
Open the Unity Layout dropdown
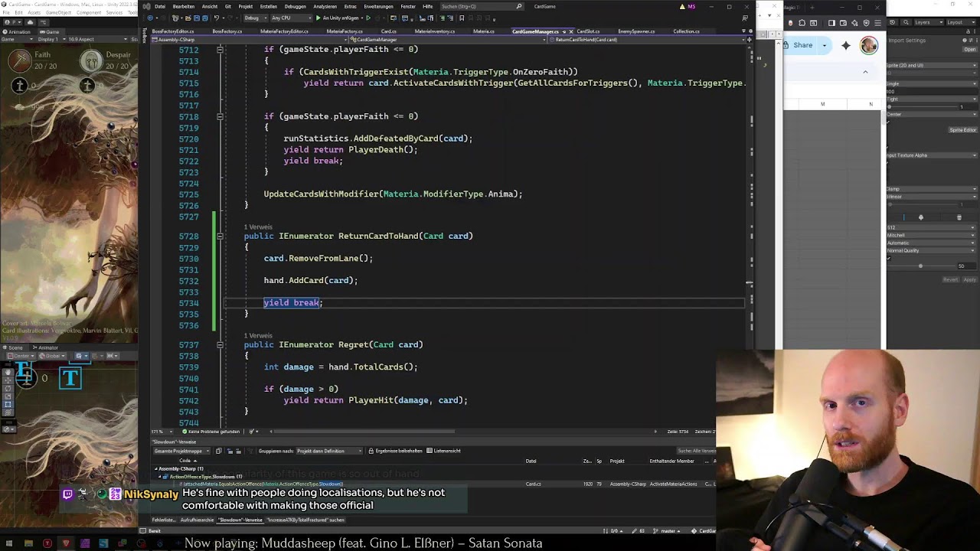961,22
